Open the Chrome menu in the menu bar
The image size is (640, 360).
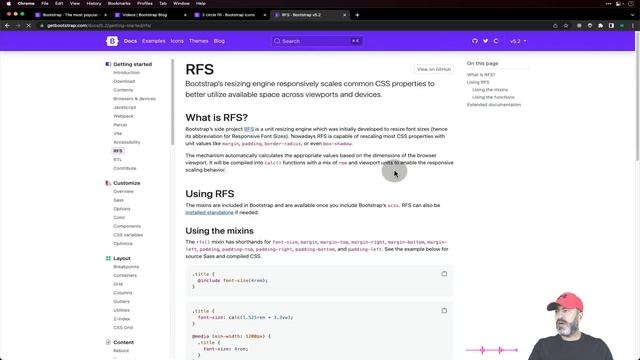[x=26, y=3]
